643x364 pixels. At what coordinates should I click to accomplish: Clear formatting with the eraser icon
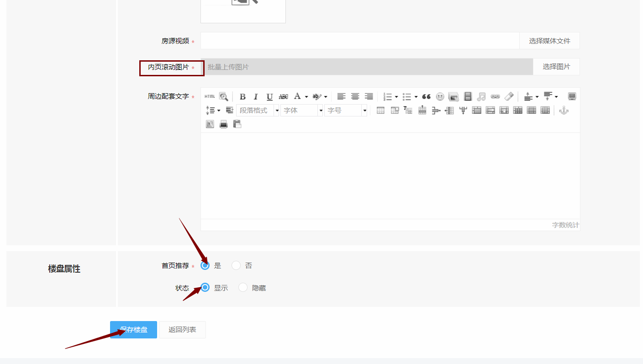pos(509,96)
